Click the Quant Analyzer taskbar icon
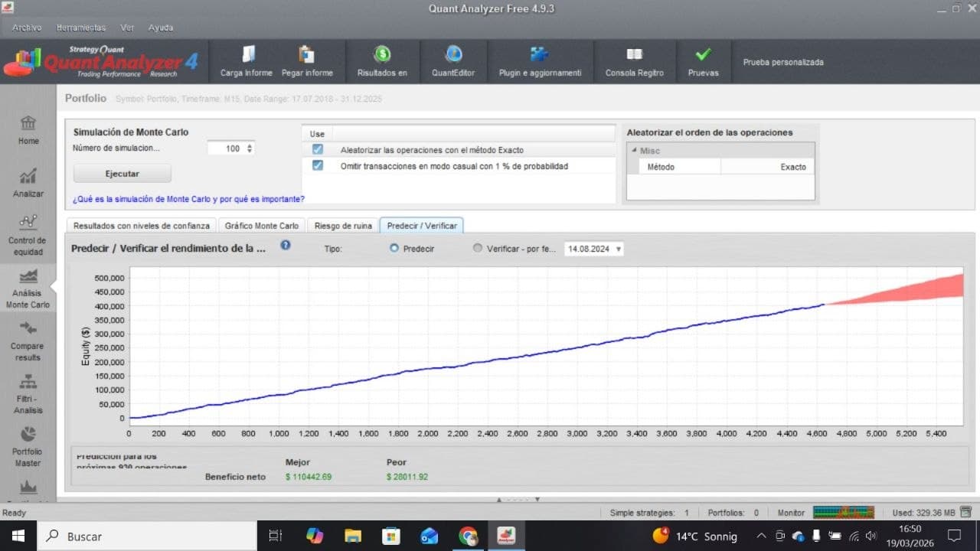This screenshot has height=551, width=980. coord(506,536)
